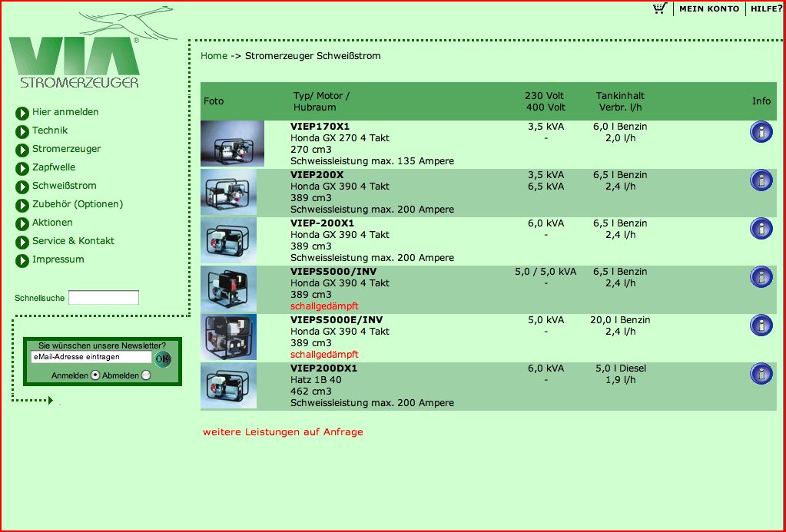The height and width of the screenshot is (532, 786).
Task: Open the Impressum page
Action: click(58, 259)
